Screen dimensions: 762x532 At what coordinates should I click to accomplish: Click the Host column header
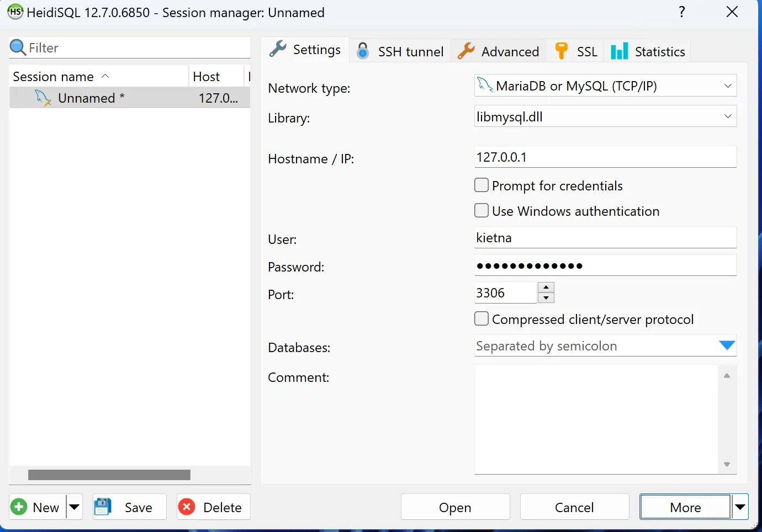(x=216, y=76)
